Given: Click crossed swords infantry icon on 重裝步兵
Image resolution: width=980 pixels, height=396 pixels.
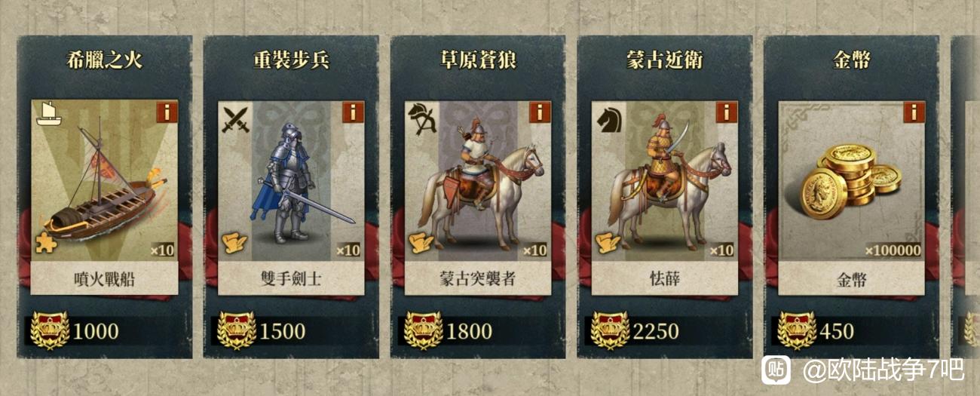Looking at the screenshot, I should 235,118.
